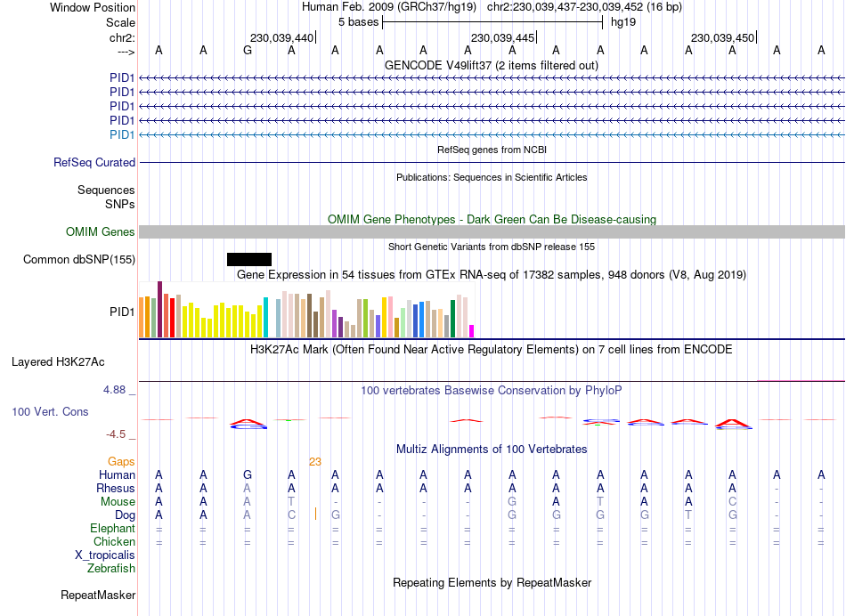Viewport: 846px width, 616px height.
Task: Click the "Sequences" publications track label
Action: (x=106, y=190)
